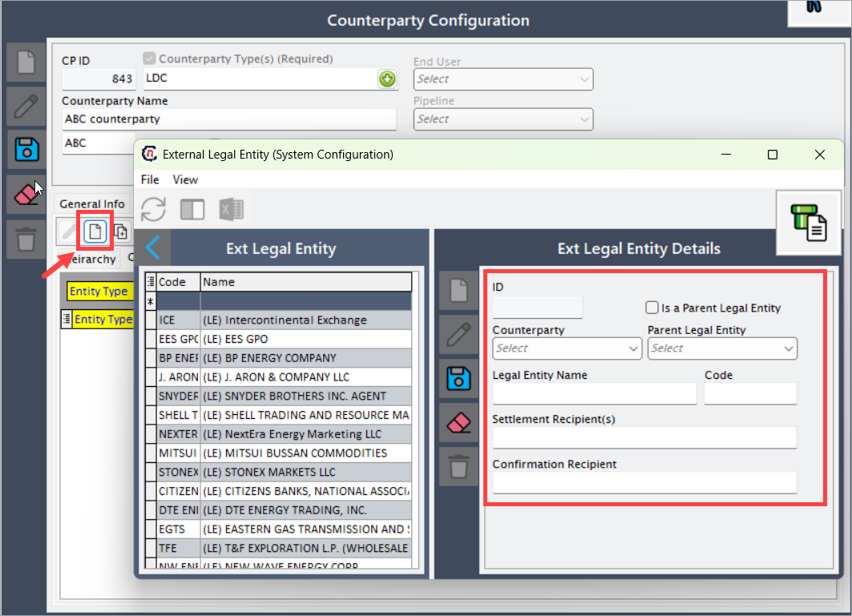Image resolution: width=852 pixels, height=616 pixels.
Task: Click the Code column header
Action: click(x=178, y=282)
